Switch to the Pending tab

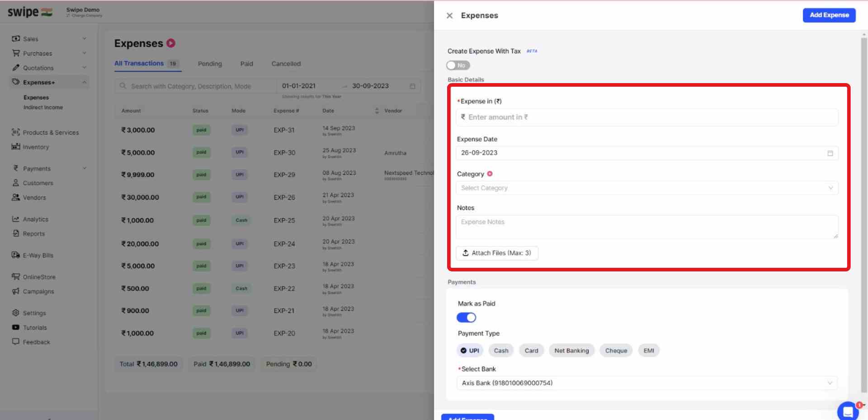coord(210,64)
